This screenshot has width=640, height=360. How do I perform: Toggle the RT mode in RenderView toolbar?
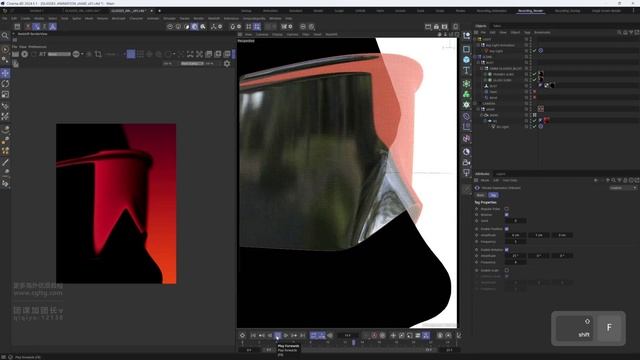[42, 54]
